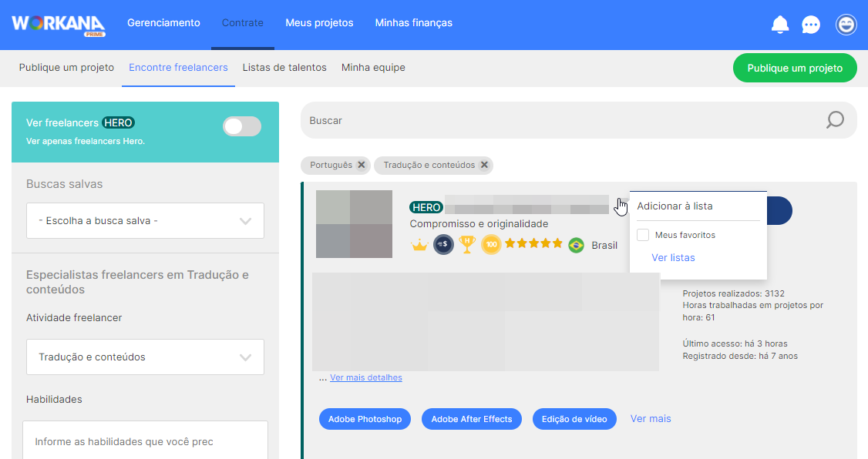
Task: Click the five-star rating
Action: 533,243
